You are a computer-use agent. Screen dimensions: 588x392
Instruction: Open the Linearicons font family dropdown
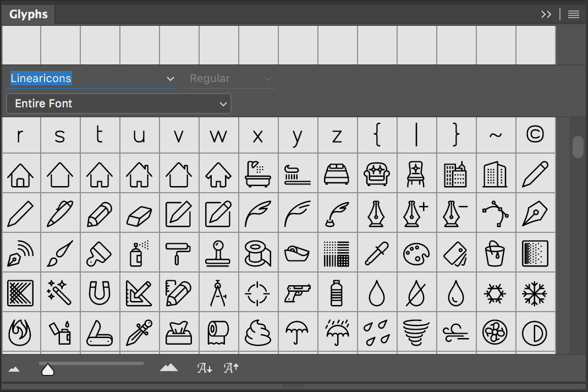(x=171, y=79)
